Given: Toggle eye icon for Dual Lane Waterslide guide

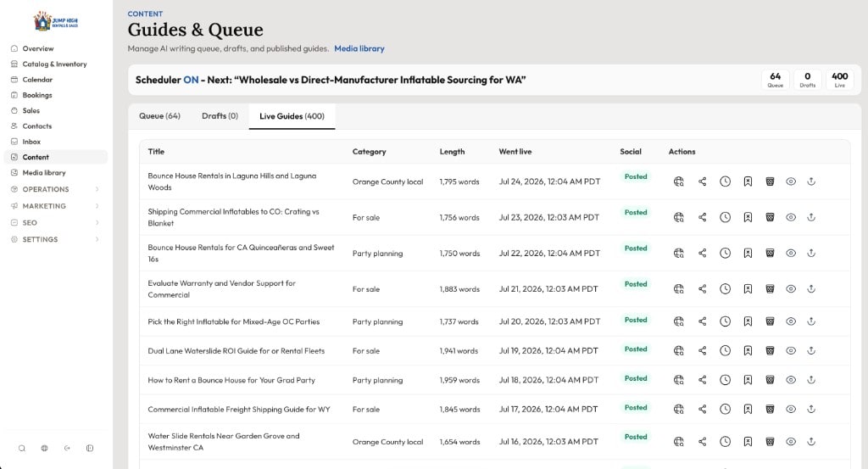Looking at the screenshot, I should pos(791,350).
